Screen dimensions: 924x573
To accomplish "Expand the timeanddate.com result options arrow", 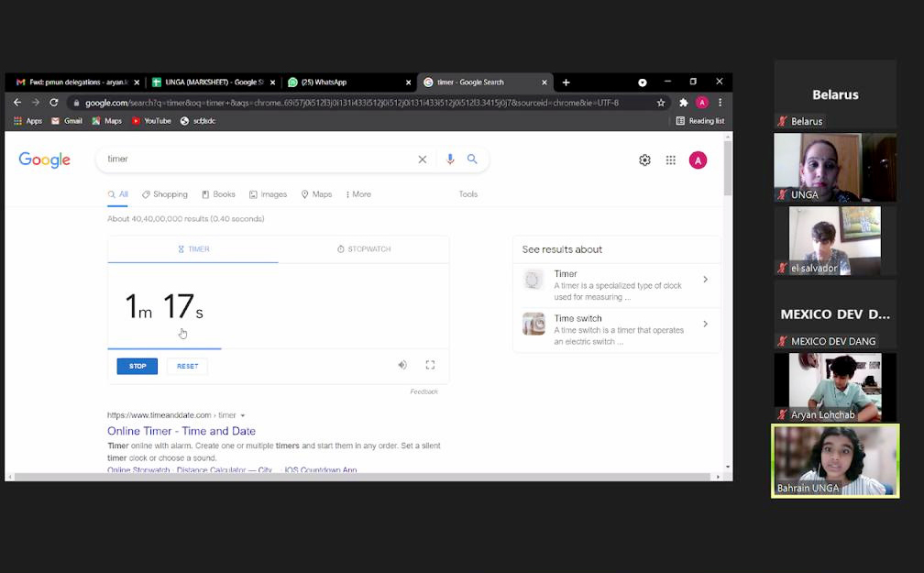I will click(243, 415).
